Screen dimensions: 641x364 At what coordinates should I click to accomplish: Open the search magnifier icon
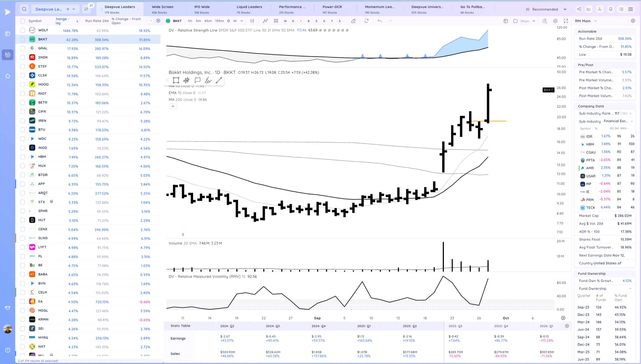pos(24,9)
